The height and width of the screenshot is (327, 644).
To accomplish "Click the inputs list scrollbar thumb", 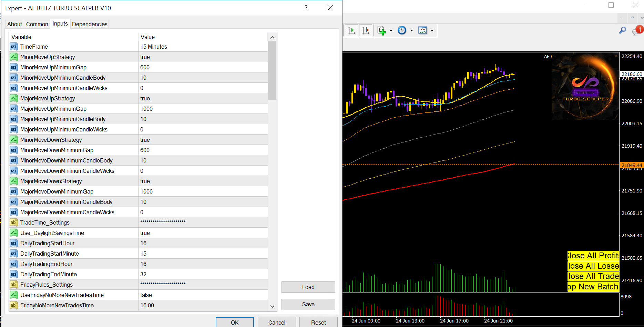I will pos(272,70).
